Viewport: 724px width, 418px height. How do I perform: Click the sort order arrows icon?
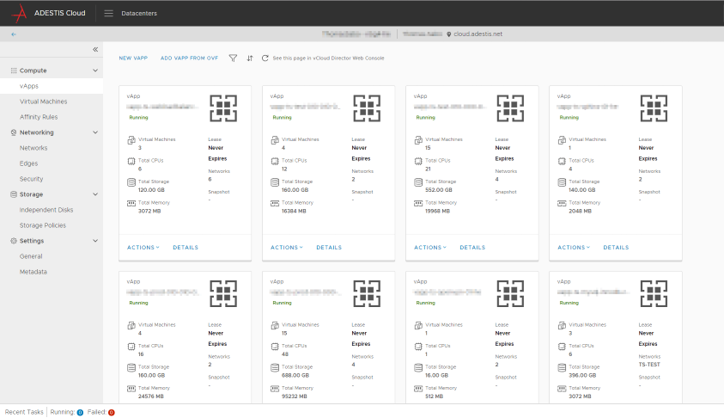[x=250, y=58]
